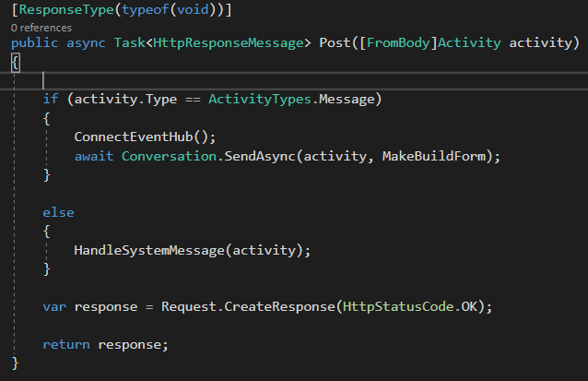Viewport: 588px width, 381px height.
Task: Open the '0 references' CodeLens link
Action: coord(41,28)
